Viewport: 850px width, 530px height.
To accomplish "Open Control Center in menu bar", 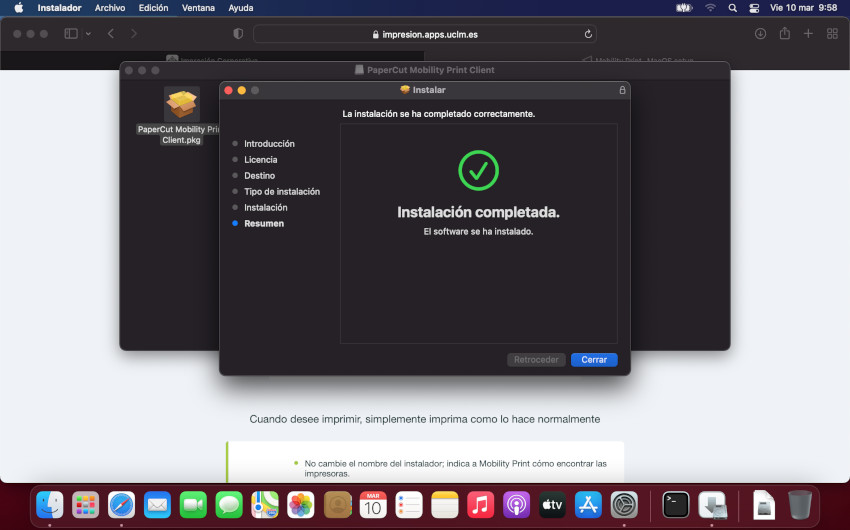I will click(x=754, y=8).
